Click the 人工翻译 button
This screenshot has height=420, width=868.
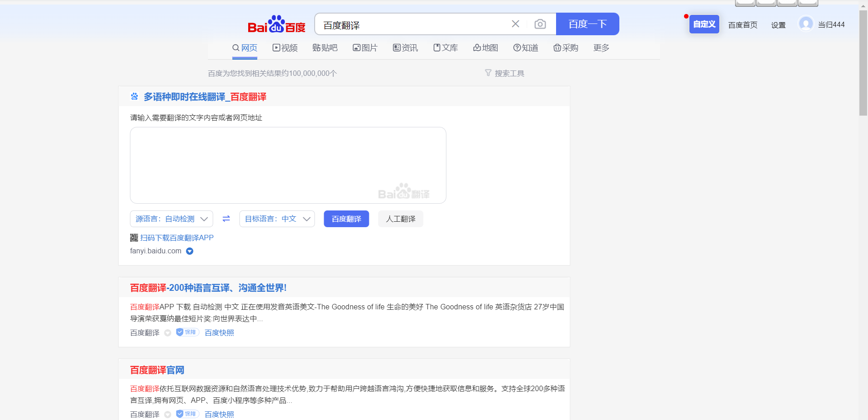coord(400,219)
